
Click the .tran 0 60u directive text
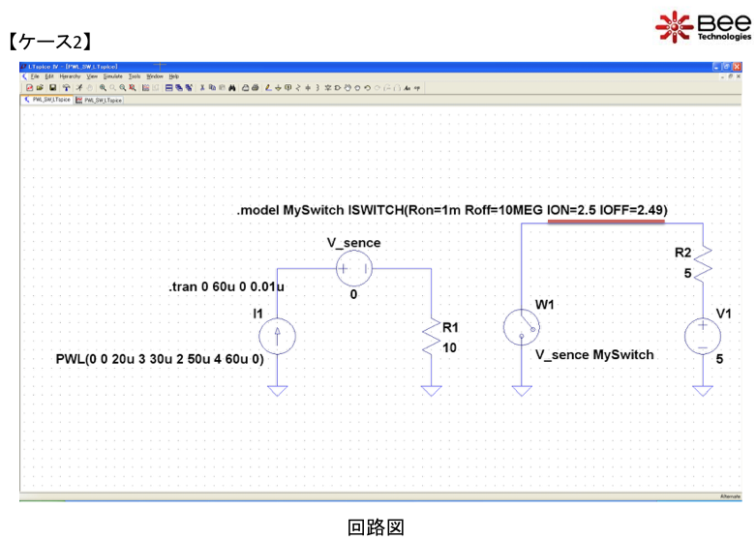[226, 287]
